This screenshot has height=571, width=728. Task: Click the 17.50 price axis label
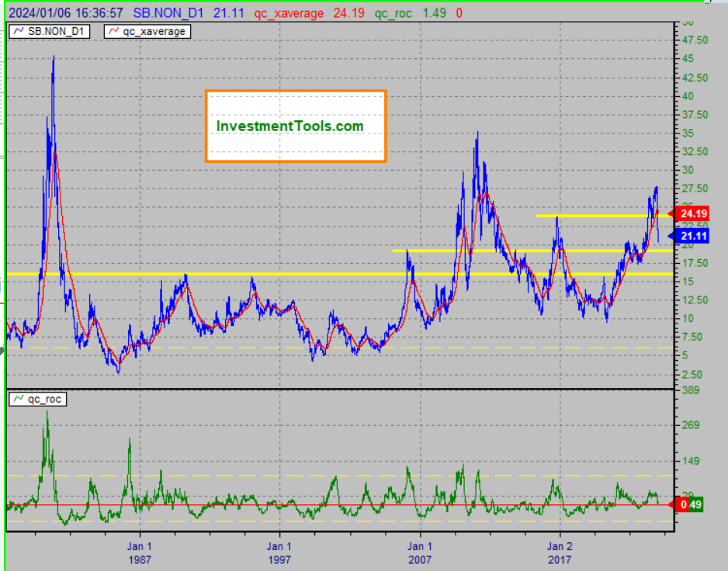tap(695, 263)
